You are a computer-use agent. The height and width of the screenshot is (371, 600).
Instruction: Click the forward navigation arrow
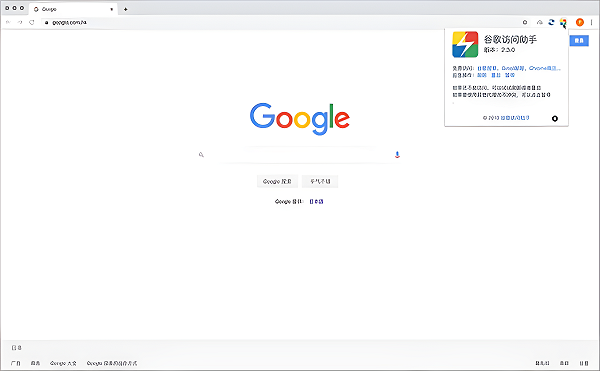20,22
